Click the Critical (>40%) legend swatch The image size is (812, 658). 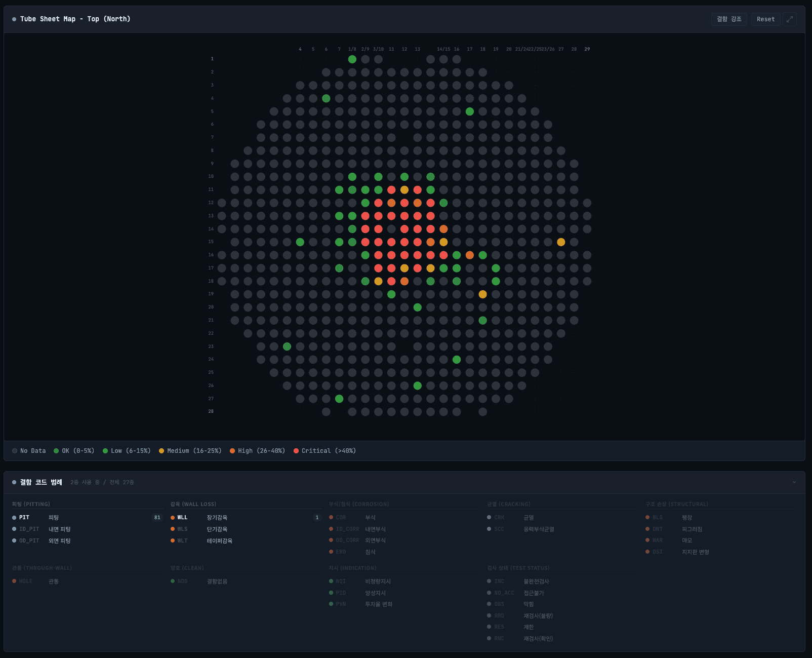[x=296, y=451]
